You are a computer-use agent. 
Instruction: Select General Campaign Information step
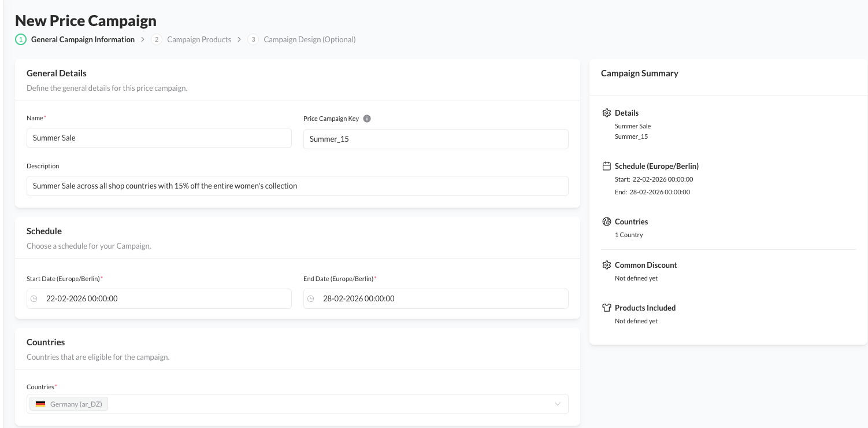(x=83, y=40)
